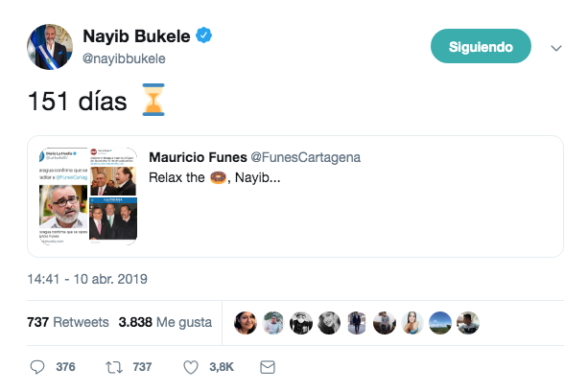
Task: Open first liker's avatar in row
Action: 246,323
